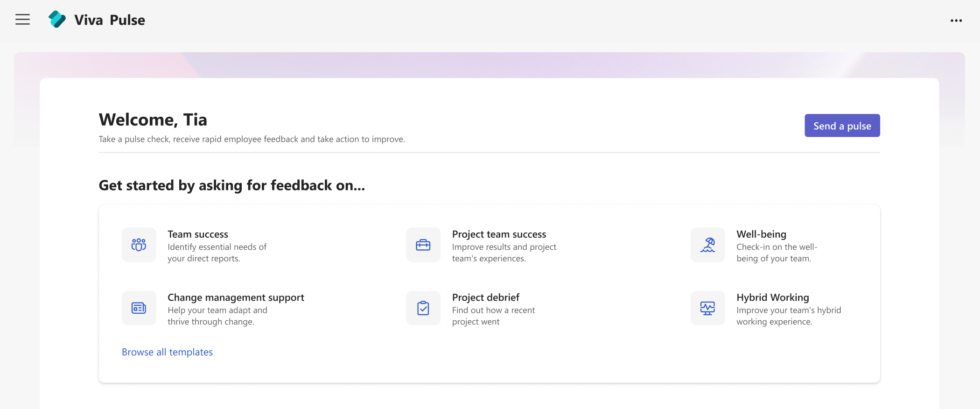Click the Change management support news icon
980x409 pixels.
coord(139,308)
